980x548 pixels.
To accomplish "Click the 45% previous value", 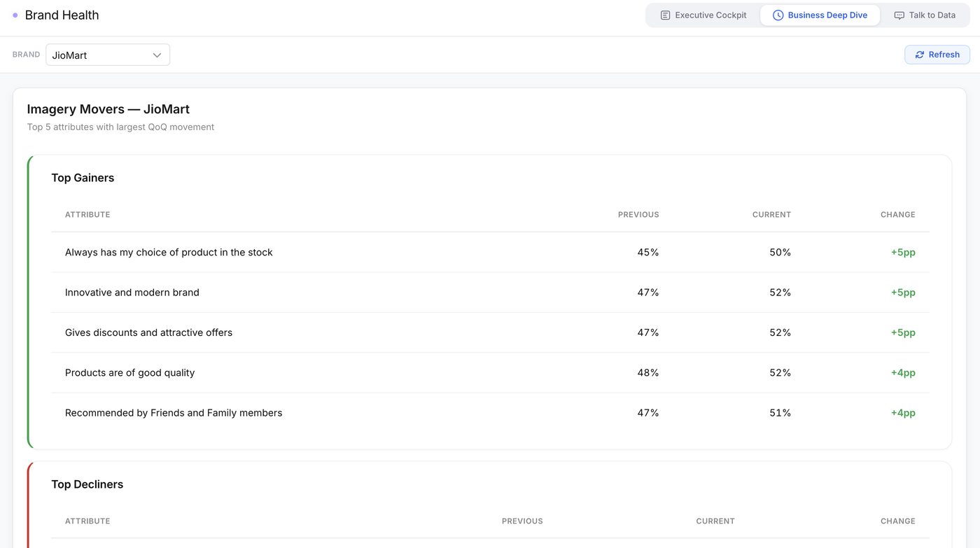I will [x=648, y=253].
